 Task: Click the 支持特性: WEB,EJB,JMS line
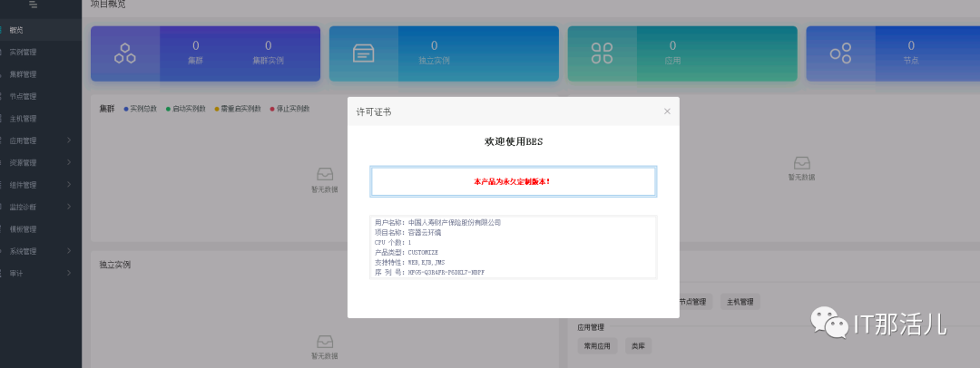click(x=410, y=263)
